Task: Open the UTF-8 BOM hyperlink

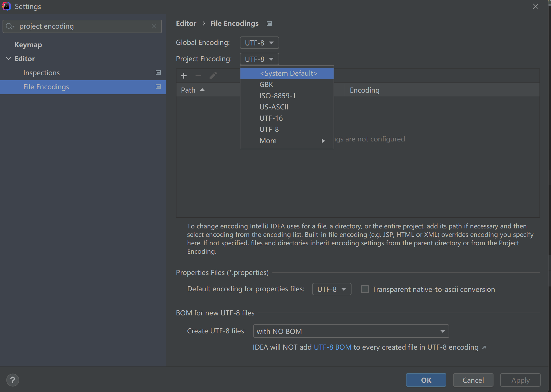Action: point(332,347)
